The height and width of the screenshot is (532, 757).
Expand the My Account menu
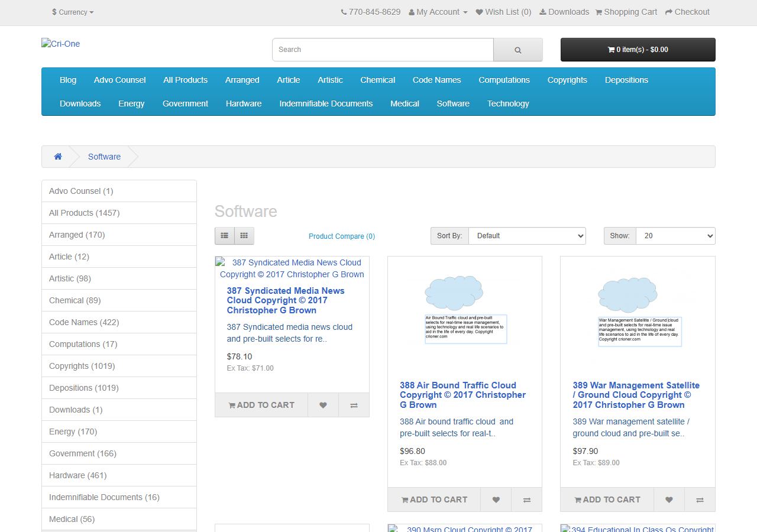click(438, 12)
